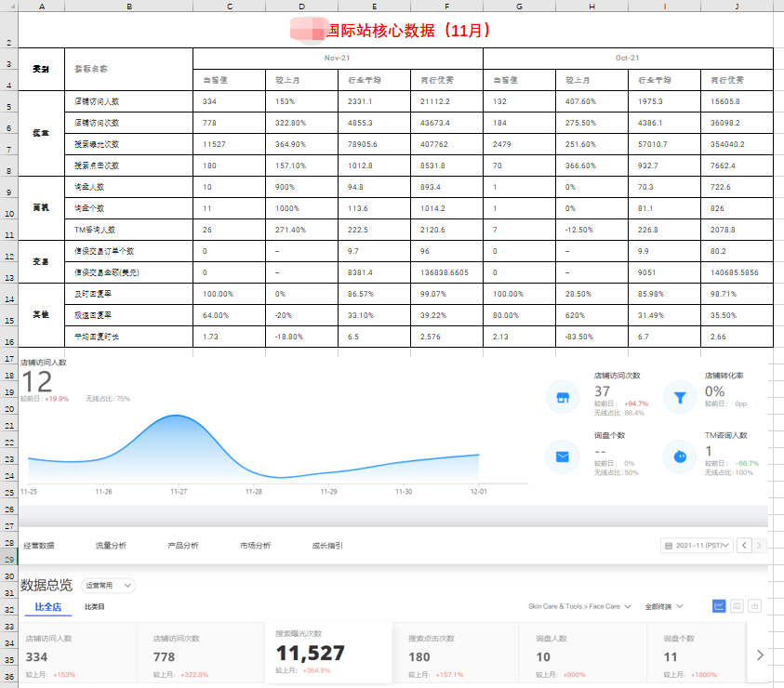Expand the 全部终端 dropdown
Screen dimensions: 784x688
(x=663, y=606)
